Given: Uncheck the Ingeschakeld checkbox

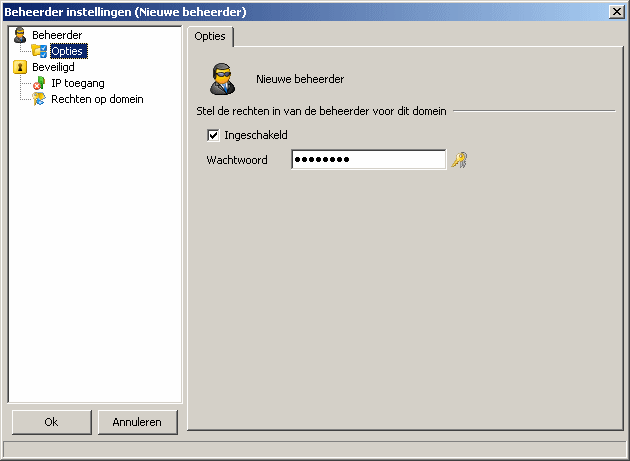Looking at the screenshot, I should [213, 135].
